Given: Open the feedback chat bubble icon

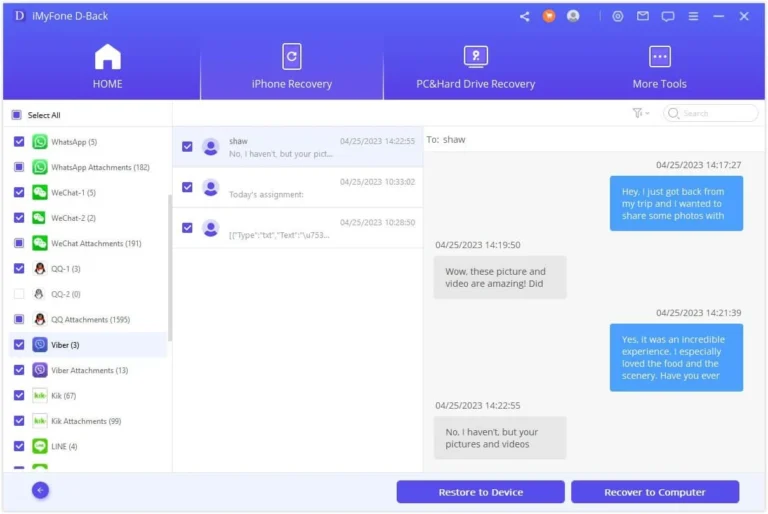Looking at the screenshot, I should pos(668,17).
